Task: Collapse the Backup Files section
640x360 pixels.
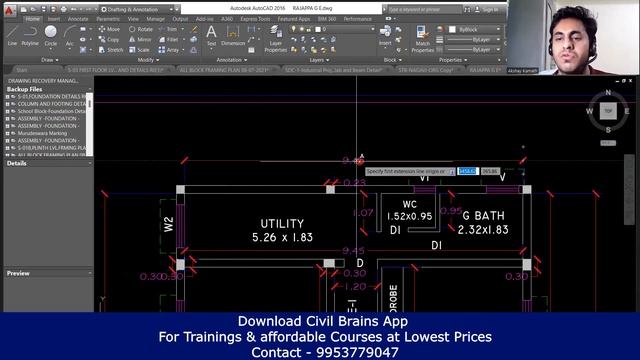Action: pos(90,89)
